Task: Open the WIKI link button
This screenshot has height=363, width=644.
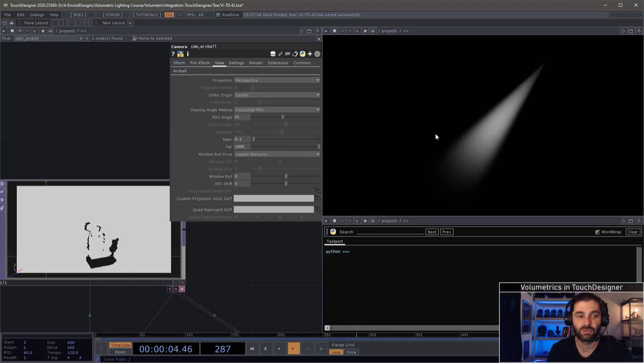Action: (78, 15)
